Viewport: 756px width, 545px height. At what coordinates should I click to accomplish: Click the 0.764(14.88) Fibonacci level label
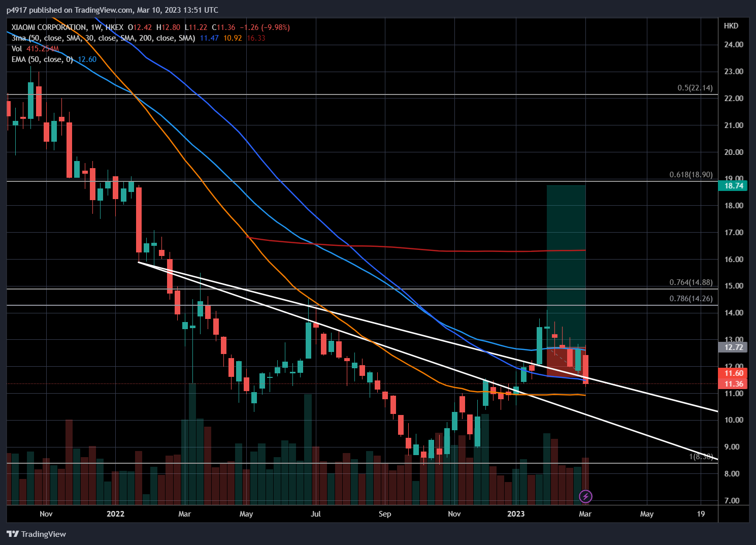(x=691, y=282)
